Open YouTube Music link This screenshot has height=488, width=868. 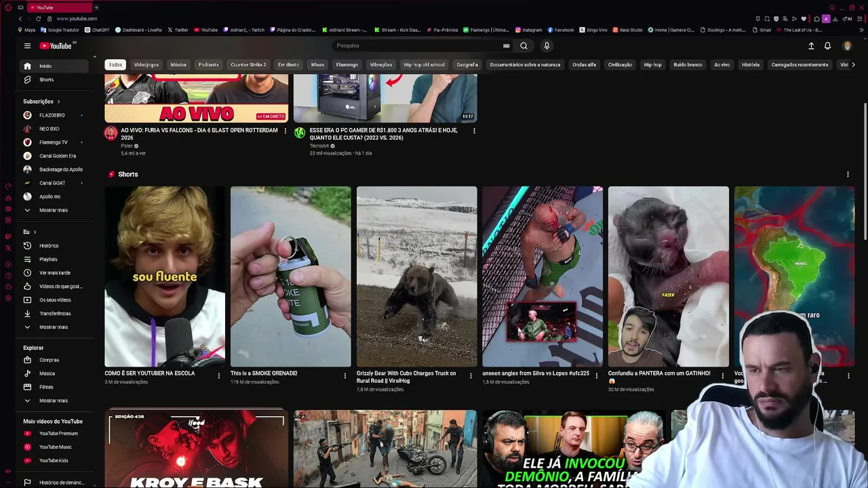54,447
